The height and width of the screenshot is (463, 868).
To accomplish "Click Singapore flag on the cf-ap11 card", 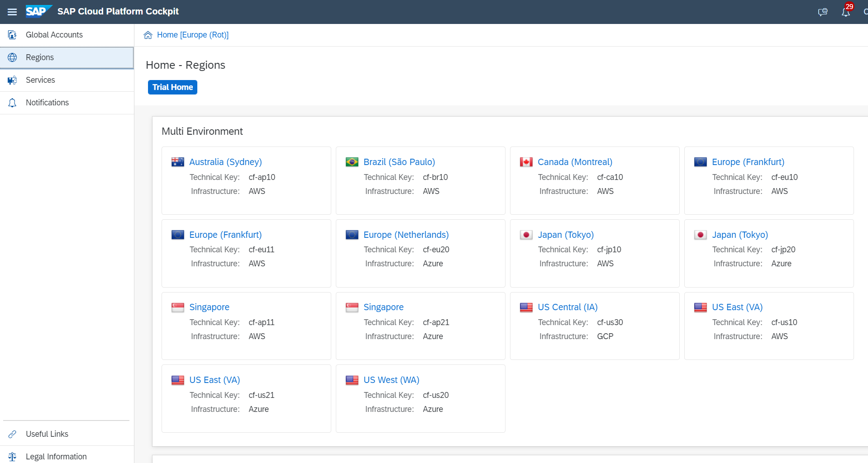I will (178, 307).
